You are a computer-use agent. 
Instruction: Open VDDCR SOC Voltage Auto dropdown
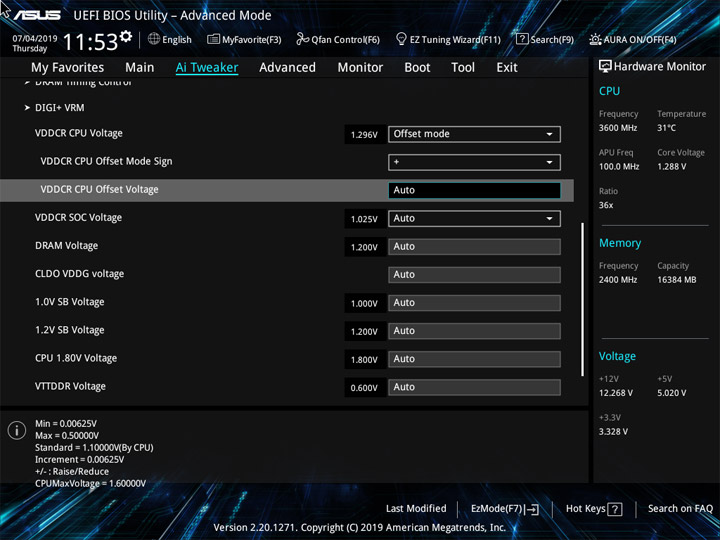point(474,219)
